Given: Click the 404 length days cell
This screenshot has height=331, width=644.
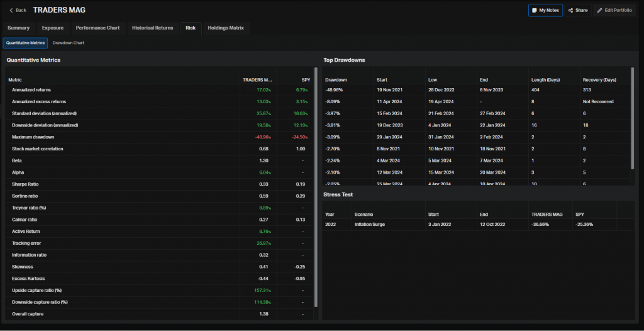Looking at the screenshot, I should pos(535,89).
